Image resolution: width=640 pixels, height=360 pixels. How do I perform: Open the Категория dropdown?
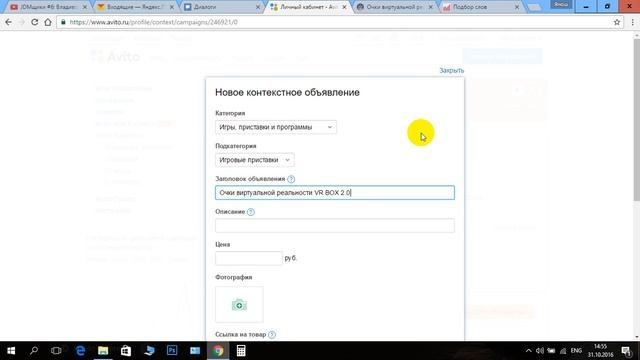tap(276, 127)
